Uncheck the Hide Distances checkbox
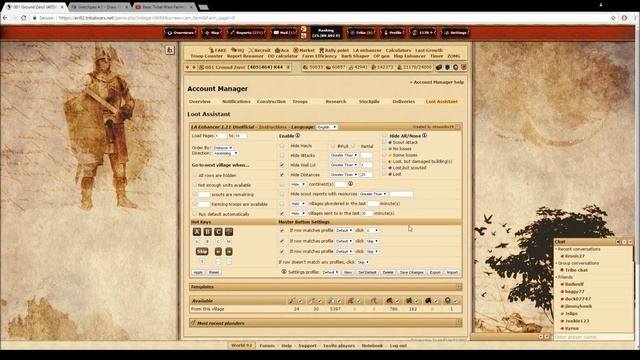640x360 pixels. pyautogui.click(x=282, y=175)
